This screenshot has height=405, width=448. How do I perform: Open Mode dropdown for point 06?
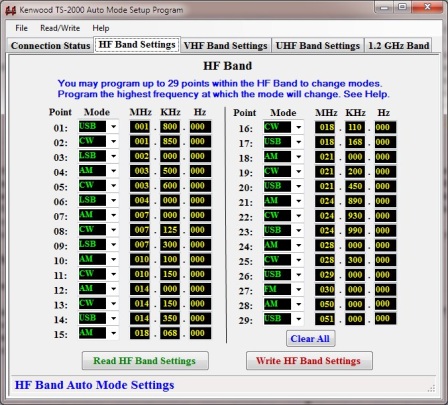point(113,200)
